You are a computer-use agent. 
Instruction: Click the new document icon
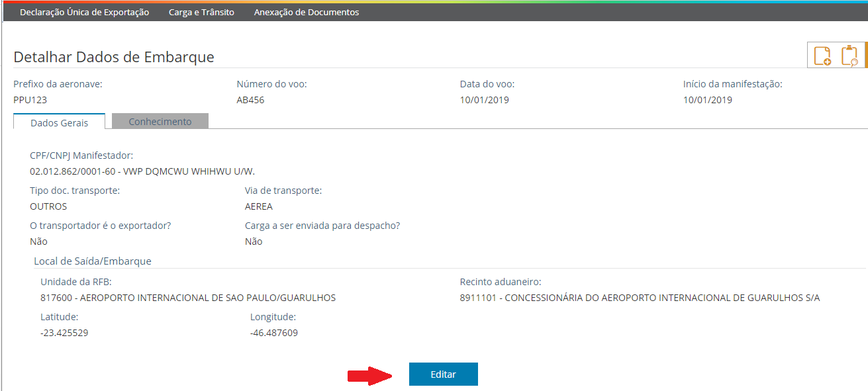tap(821, 55)
